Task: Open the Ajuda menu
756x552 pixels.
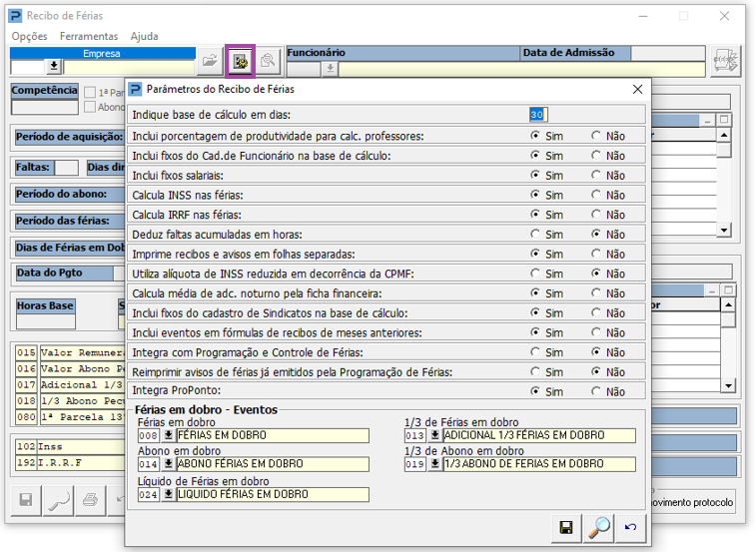Action: pyautogui.click(x=144, y=36)
